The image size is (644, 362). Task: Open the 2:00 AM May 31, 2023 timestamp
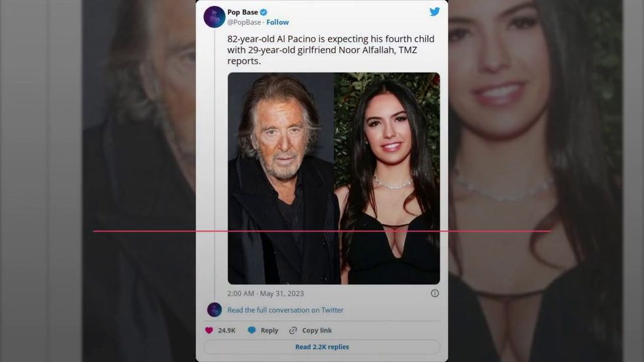265,294
